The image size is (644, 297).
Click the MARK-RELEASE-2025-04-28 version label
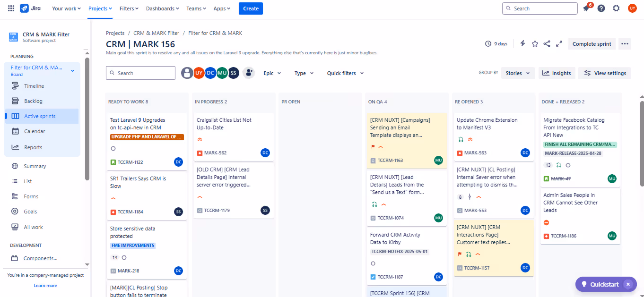573,153
